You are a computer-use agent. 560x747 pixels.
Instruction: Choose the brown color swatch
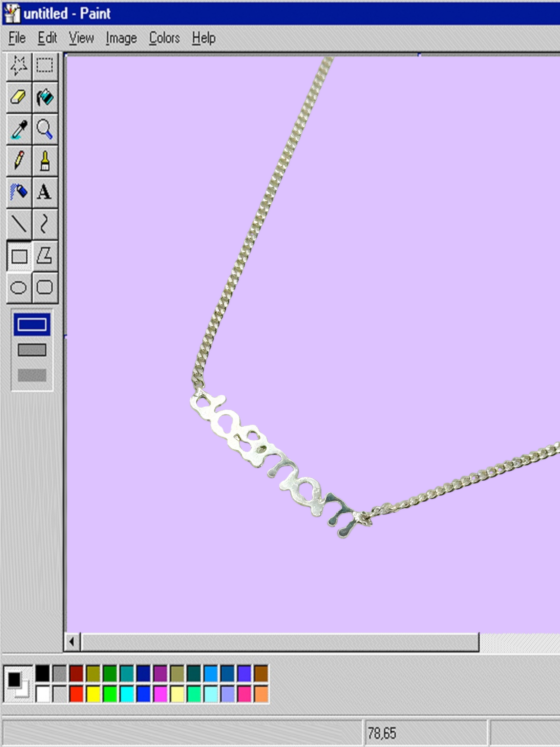(x=261, y=673)
